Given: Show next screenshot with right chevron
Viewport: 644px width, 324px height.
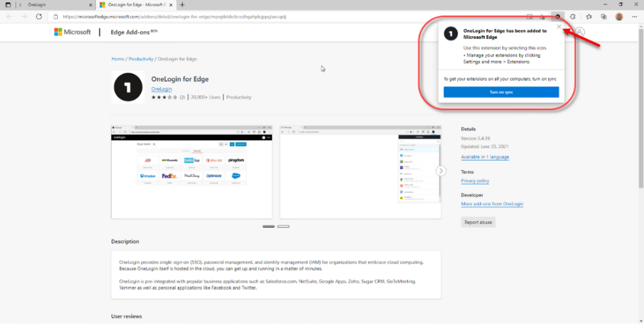Looking at the screenshot, I should point(441,171).
